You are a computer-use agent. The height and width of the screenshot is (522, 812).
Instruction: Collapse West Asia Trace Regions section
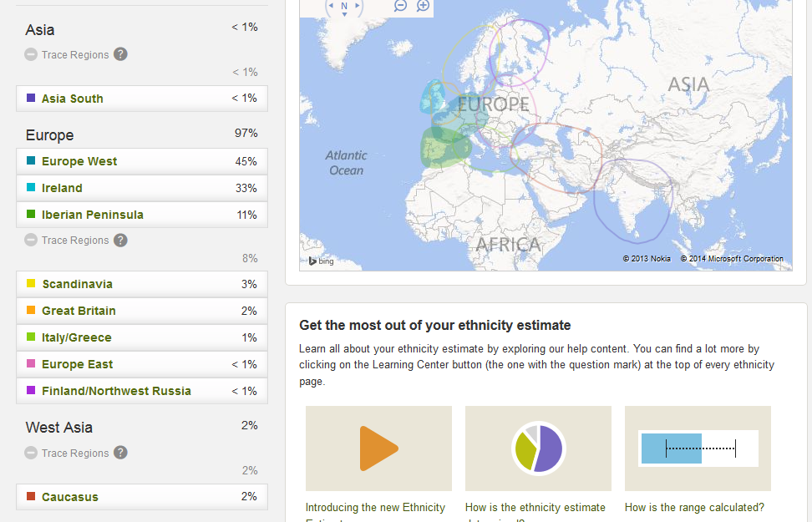coord(31,453)
